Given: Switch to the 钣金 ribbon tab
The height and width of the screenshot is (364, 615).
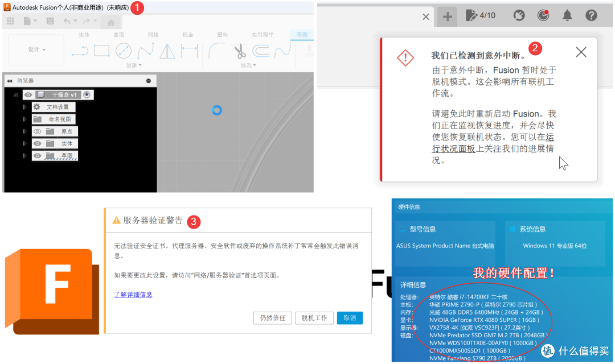Looking at the screenshot, I should [188, 35].
